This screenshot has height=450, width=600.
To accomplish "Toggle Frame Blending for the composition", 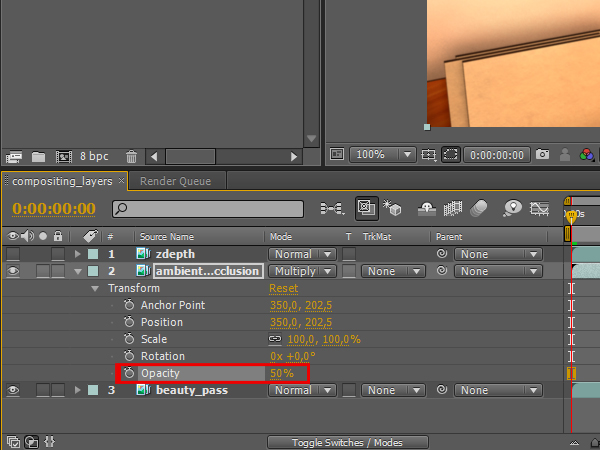I will click(x=453, y=209).
